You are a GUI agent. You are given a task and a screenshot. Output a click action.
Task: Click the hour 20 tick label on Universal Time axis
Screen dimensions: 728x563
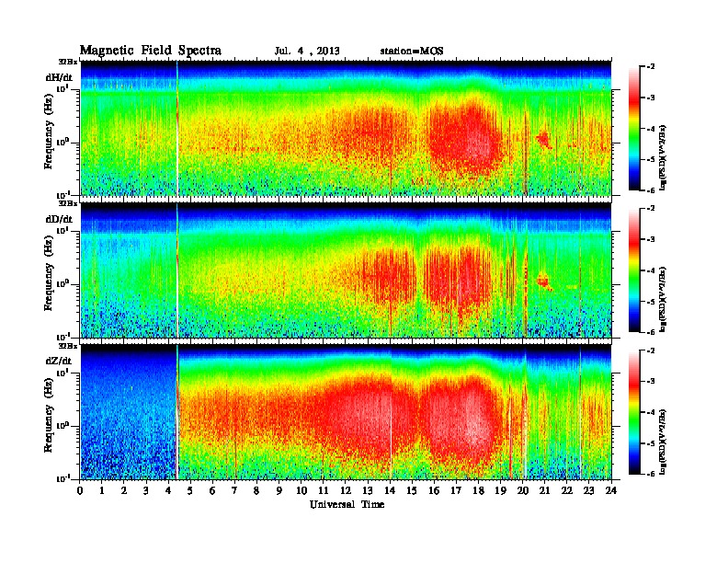tap(523, 490)
